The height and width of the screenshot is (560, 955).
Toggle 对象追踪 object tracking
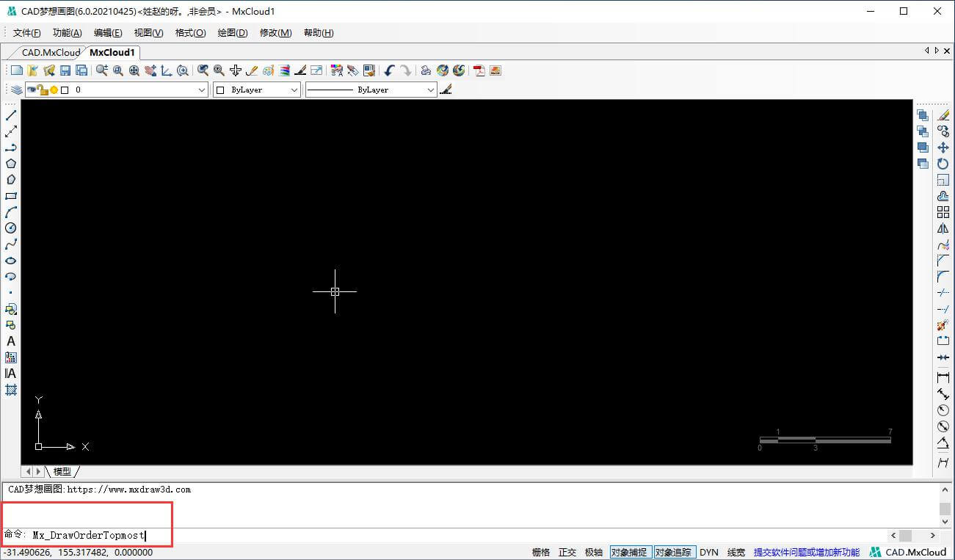point(675,553)
